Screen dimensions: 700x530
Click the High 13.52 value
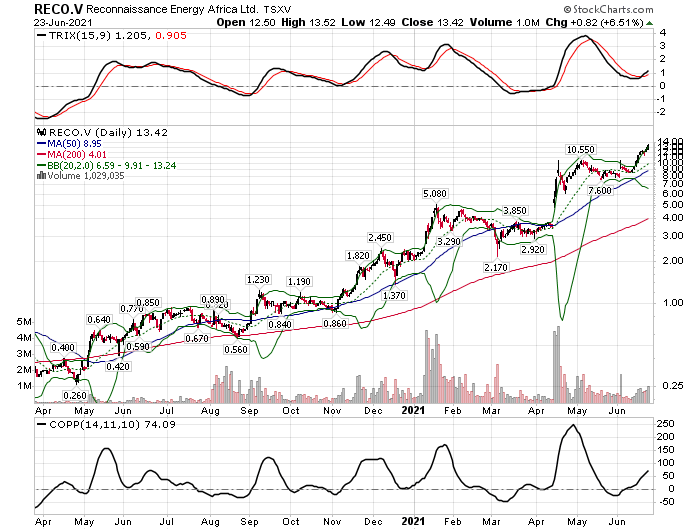coord(308,22)
